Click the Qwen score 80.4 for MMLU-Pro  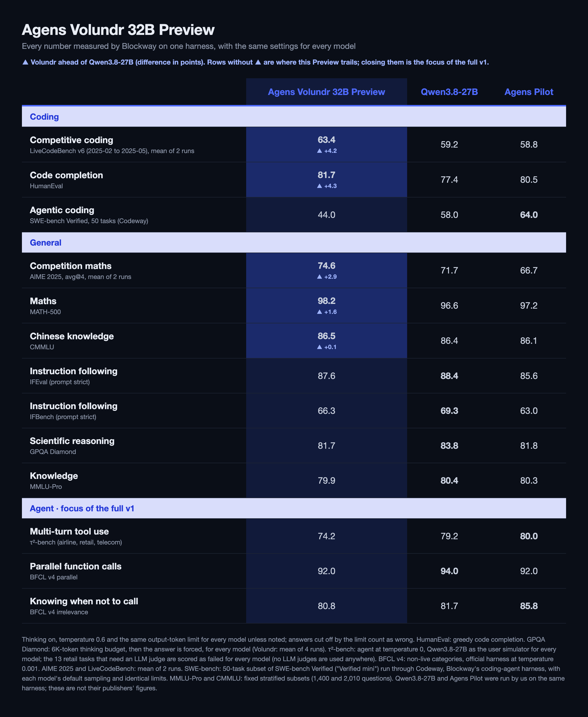[x=449, y=480]
